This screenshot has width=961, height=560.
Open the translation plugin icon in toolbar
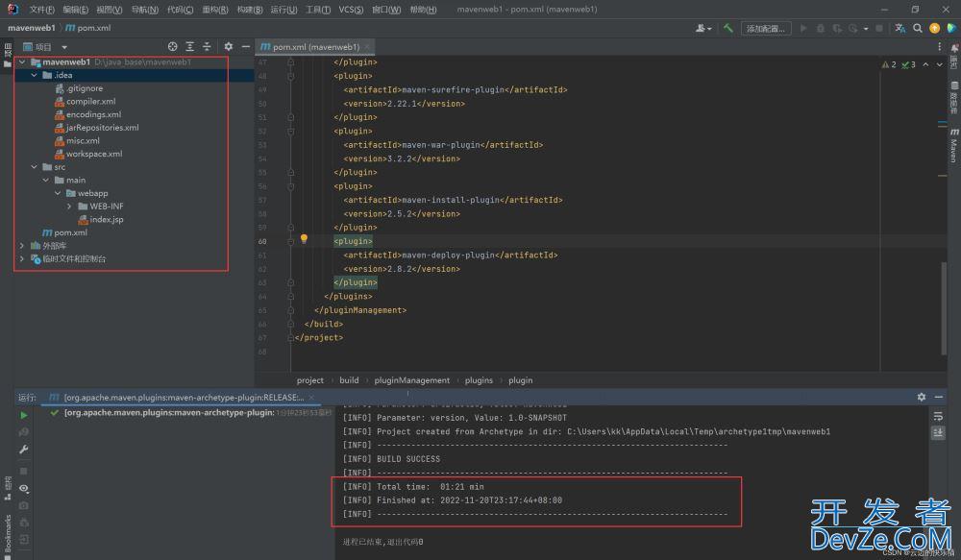pyautogui.click(x=899, y=28)
